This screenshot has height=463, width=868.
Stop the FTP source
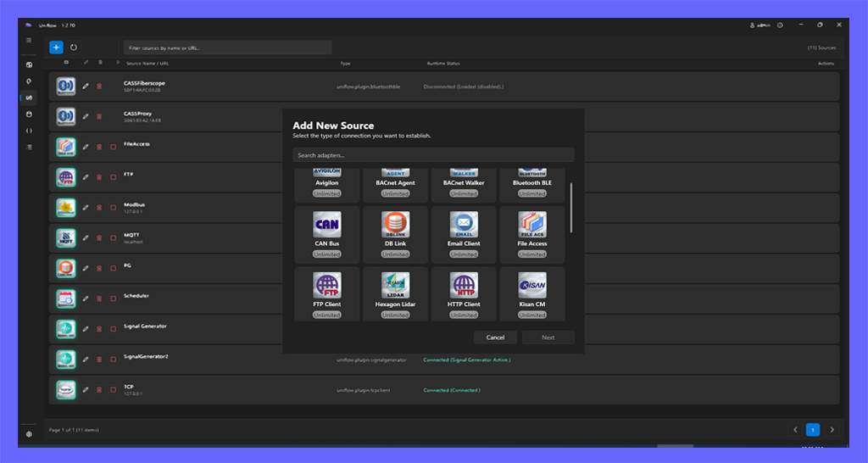[113, 177]
